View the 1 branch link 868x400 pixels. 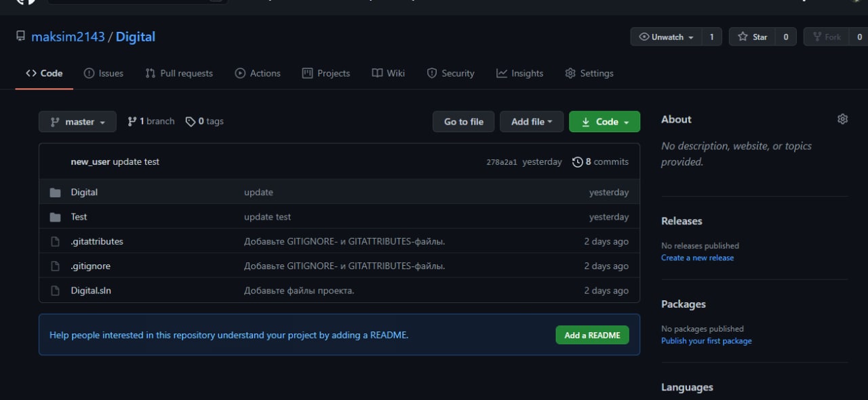[x=151, y=121]
